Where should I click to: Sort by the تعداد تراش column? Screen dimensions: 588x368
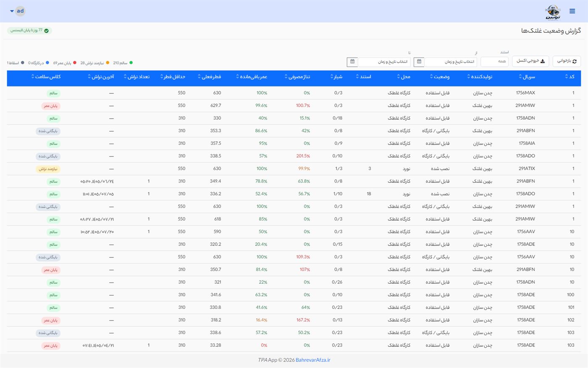[136, 77]
